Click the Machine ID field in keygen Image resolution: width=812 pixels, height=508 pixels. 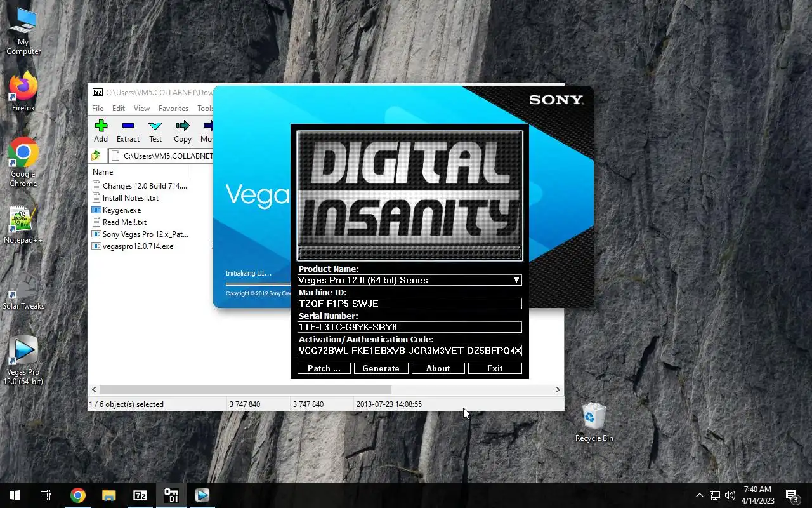click(410, 304)
